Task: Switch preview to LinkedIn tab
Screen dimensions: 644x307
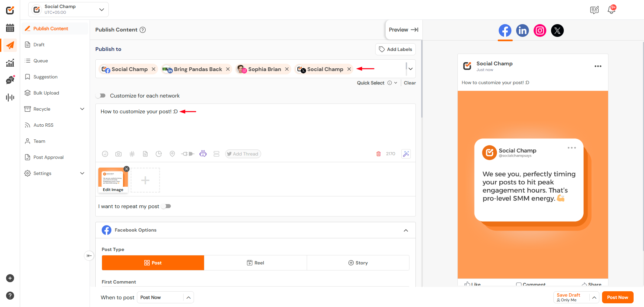Action: point(523,30)
